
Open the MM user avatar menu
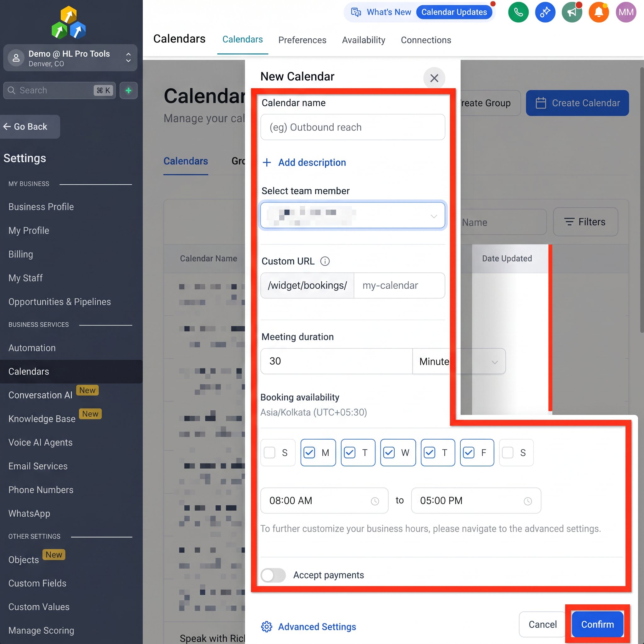[x=626, y=12]
